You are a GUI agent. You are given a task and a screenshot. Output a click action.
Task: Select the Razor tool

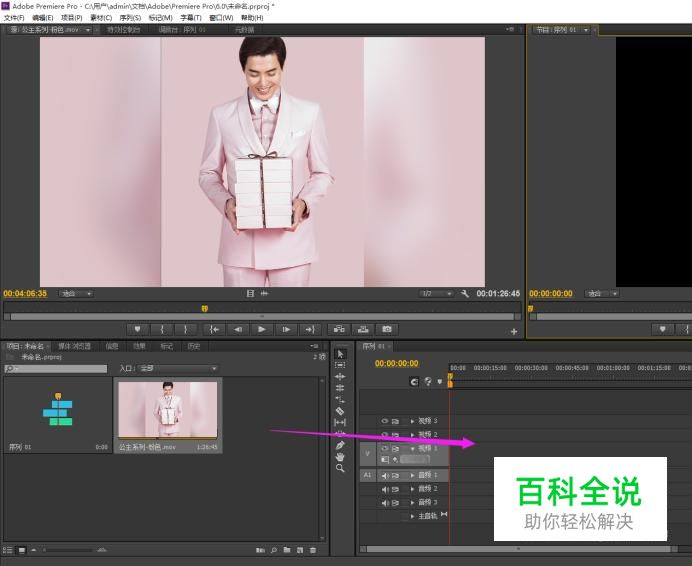[340, 411]
